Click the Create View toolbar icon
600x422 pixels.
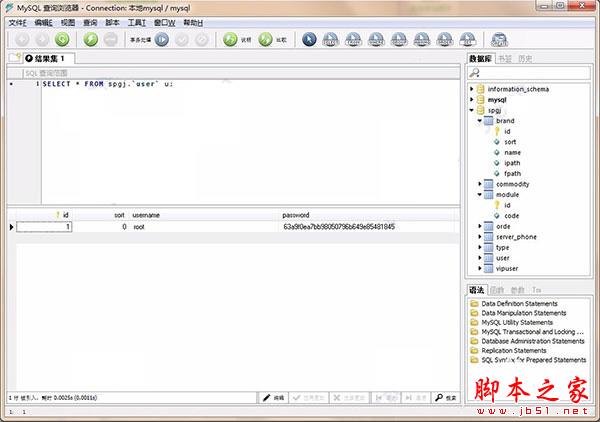(x=499, y=39)
